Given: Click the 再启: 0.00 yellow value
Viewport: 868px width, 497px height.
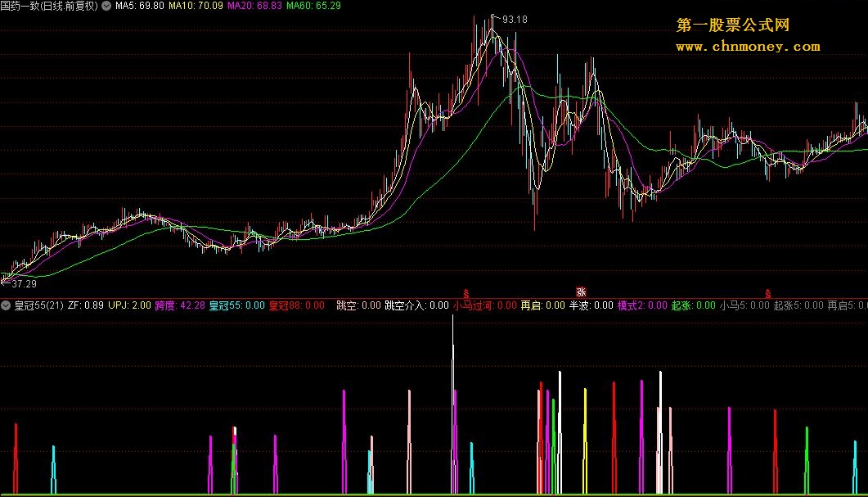Looking at the screenshot, I should [x=543, y=305].
